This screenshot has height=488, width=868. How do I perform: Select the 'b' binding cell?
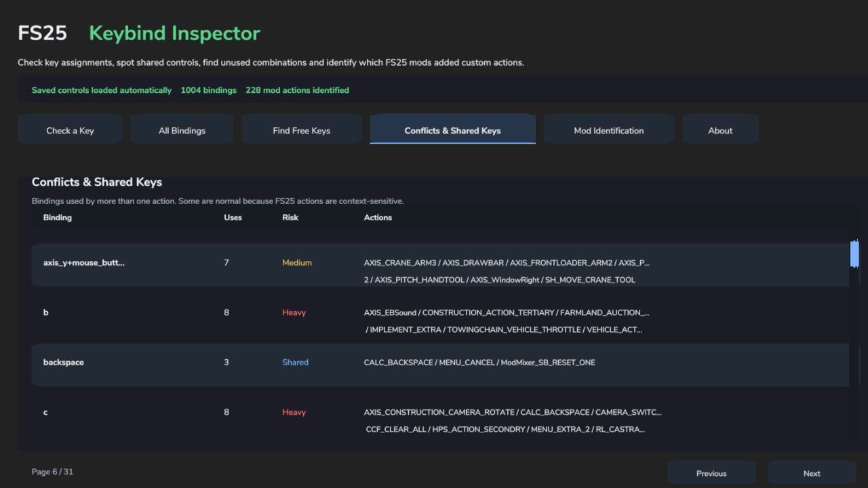click(x=45, y=312)
